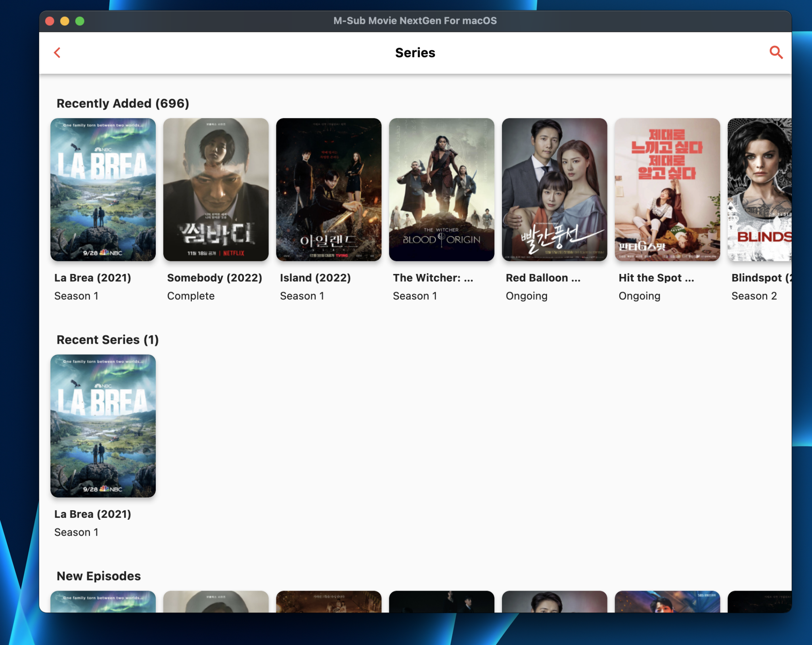Click the La Brea (2021) title link

[93, 278]
